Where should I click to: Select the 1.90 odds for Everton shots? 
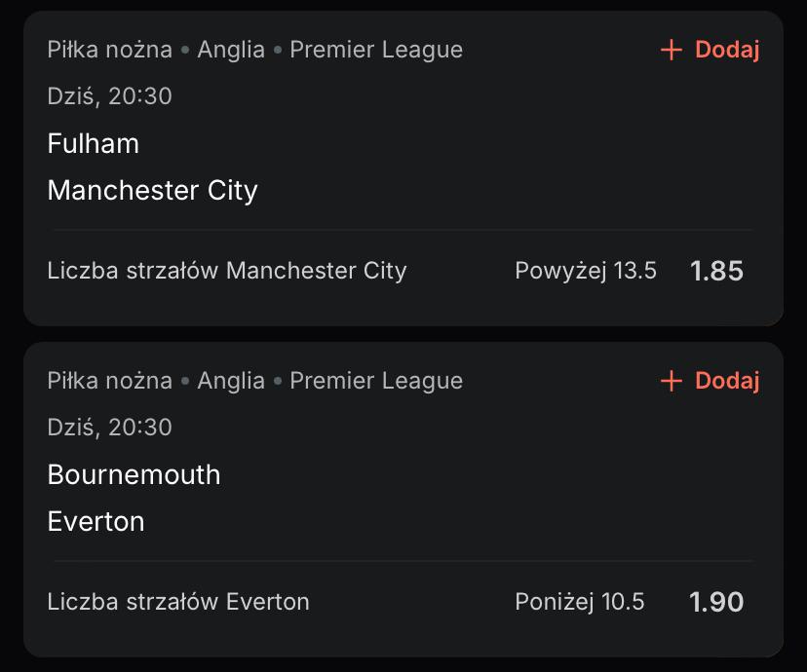pyautogui.click(x=716, y=602)
